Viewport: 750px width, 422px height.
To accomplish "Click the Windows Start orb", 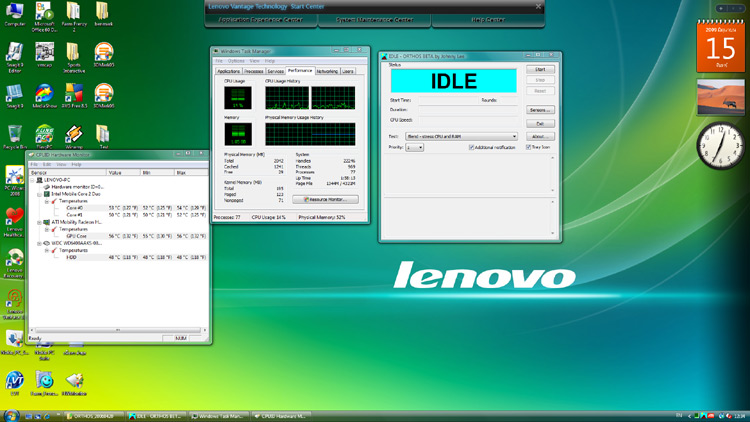I will 10,415.
